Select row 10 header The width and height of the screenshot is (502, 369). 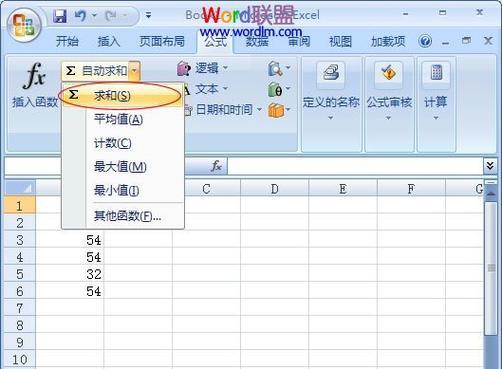(x=20, y=359)
